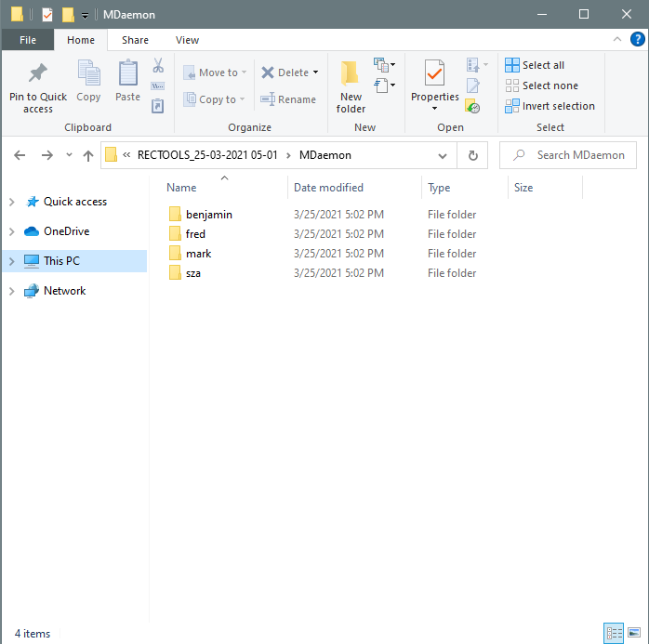
Task: Open address bar history dropdown
Action: 443,156
